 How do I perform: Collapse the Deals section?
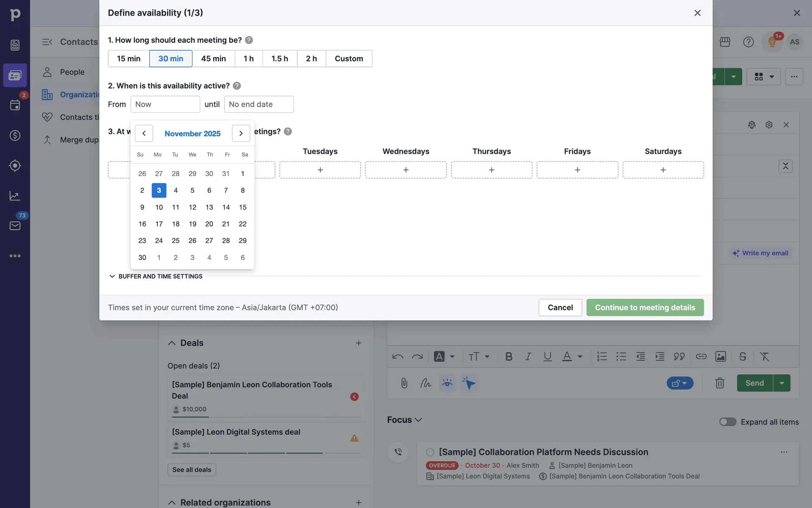(x=172, y=343)
